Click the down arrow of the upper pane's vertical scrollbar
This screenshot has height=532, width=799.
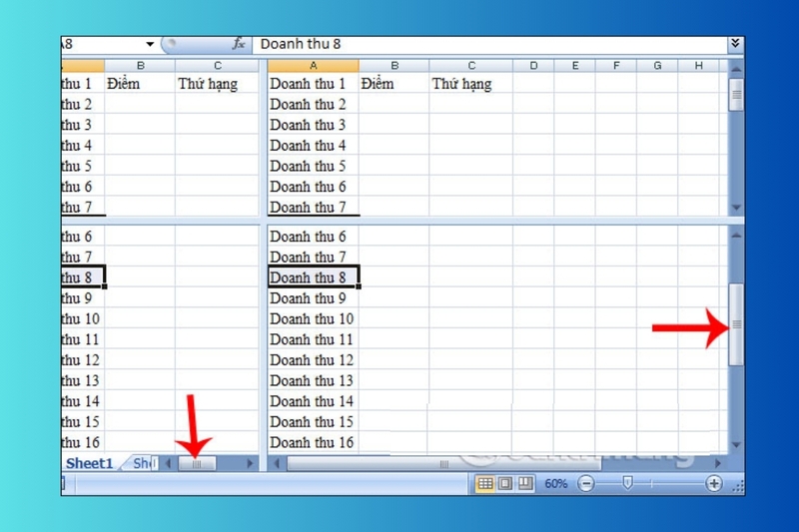pyautogui.click(x=736, y=208)
